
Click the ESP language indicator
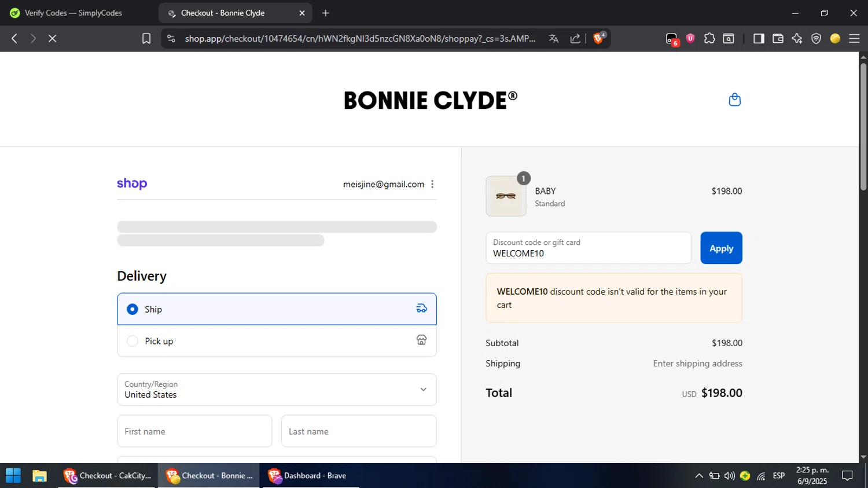pyautogui.click(x=779, y=476)
